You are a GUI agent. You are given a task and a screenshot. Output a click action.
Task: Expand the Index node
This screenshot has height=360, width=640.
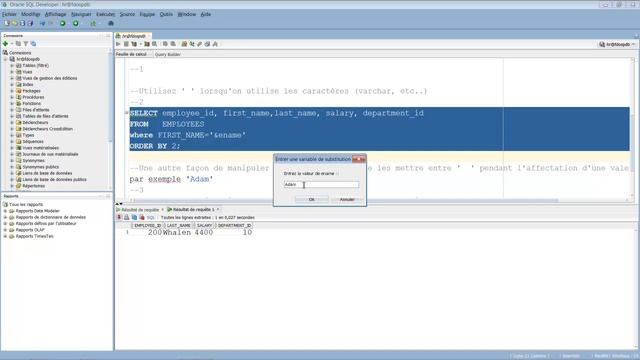click(12, 84)
